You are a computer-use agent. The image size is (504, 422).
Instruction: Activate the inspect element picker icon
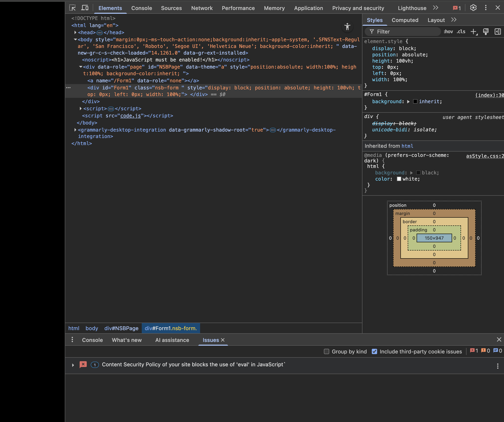72,8
